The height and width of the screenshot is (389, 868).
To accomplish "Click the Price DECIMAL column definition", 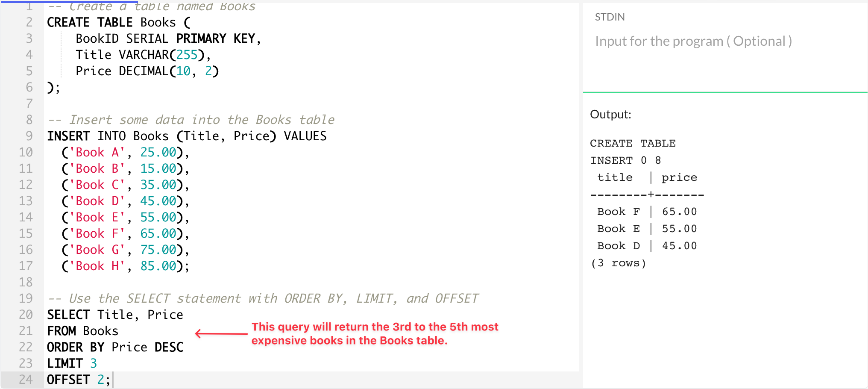I will (147, 71).
